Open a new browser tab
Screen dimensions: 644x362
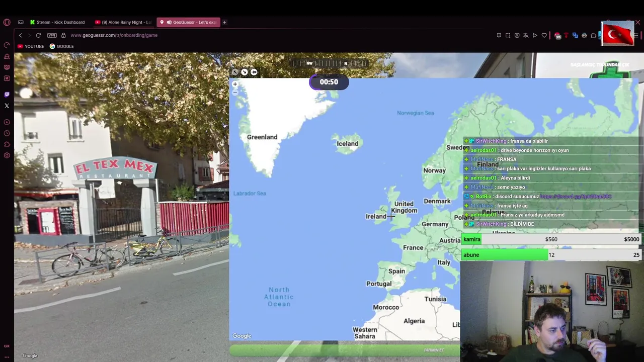[224, 22]
